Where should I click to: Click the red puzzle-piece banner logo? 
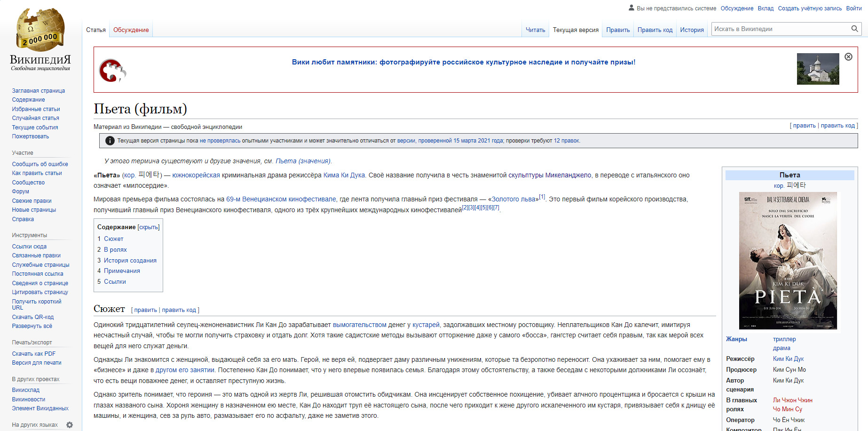coord(112,71)
